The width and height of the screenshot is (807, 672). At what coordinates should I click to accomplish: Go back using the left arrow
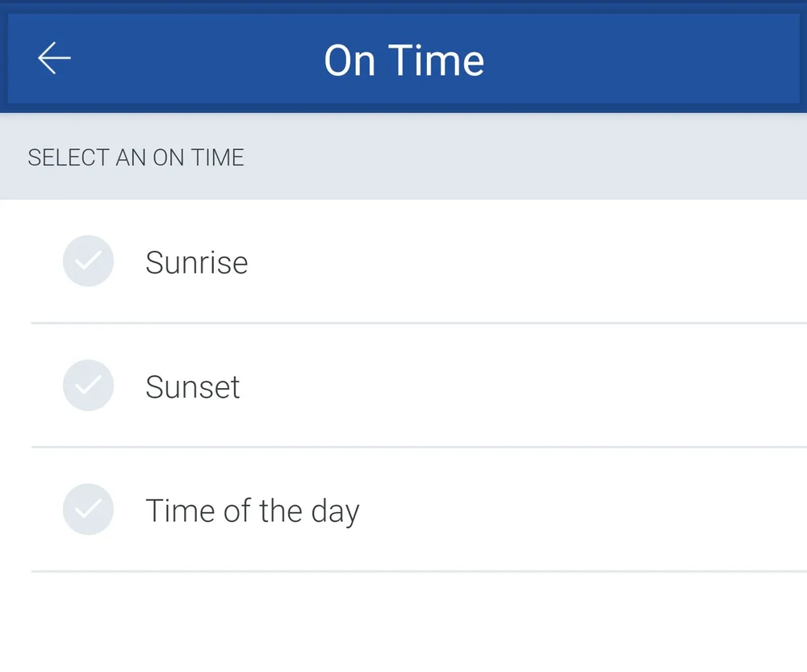click(x=54, y=59)
